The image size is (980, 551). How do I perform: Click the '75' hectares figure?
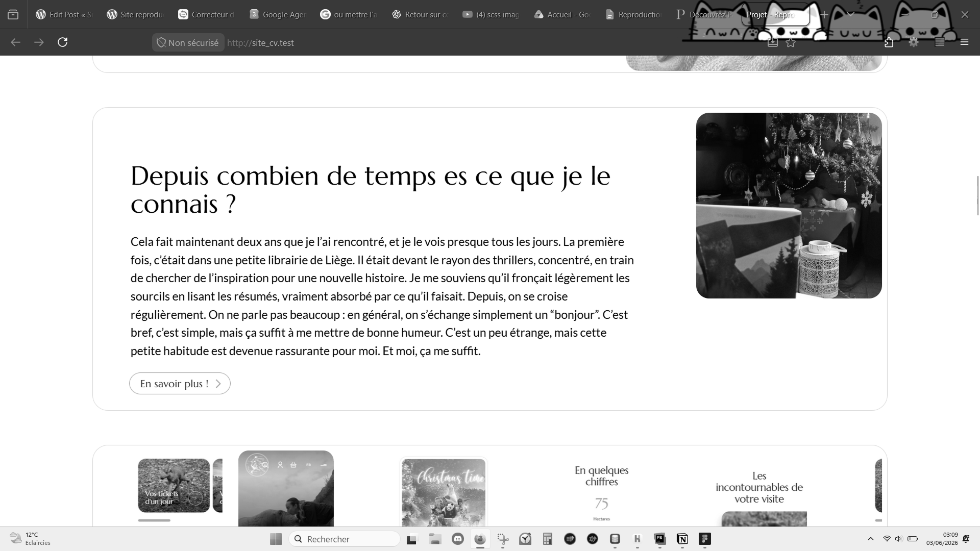[601, 504]
